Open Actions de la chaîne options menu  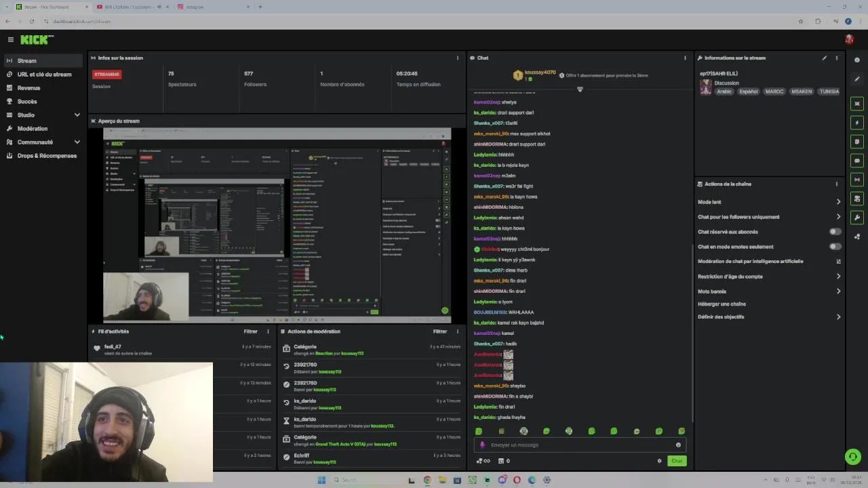pyautogui.click(x=836, y=184)
